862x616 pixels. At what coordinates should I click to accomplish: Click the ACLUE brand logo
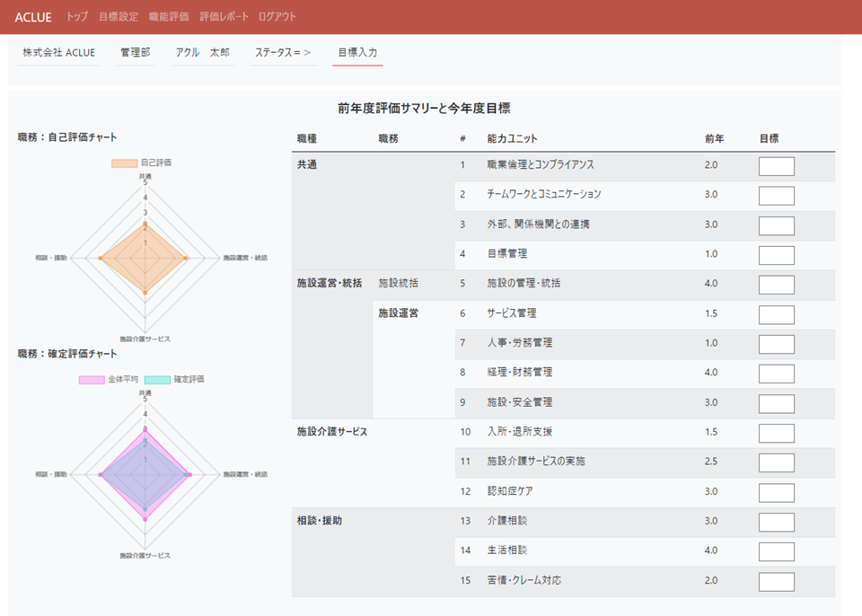tap(33, 17)
